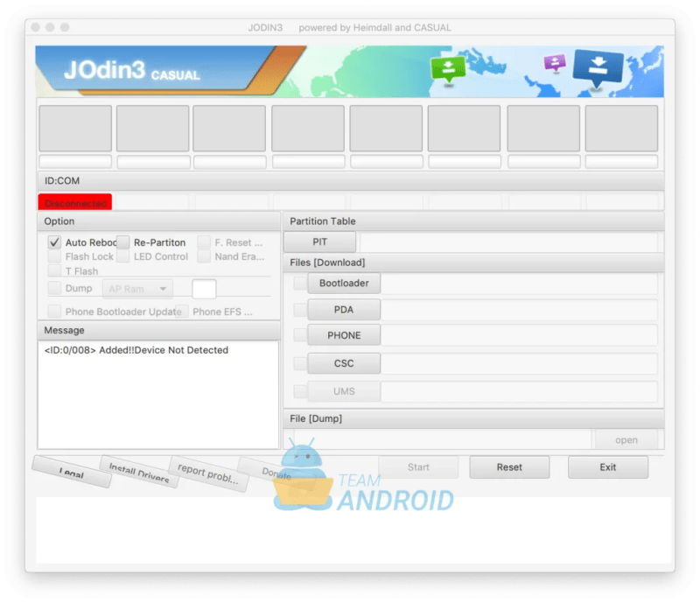Viewport: 700px width, 603px height.
Task: Click the Start button
Action: tap(418, 467)
